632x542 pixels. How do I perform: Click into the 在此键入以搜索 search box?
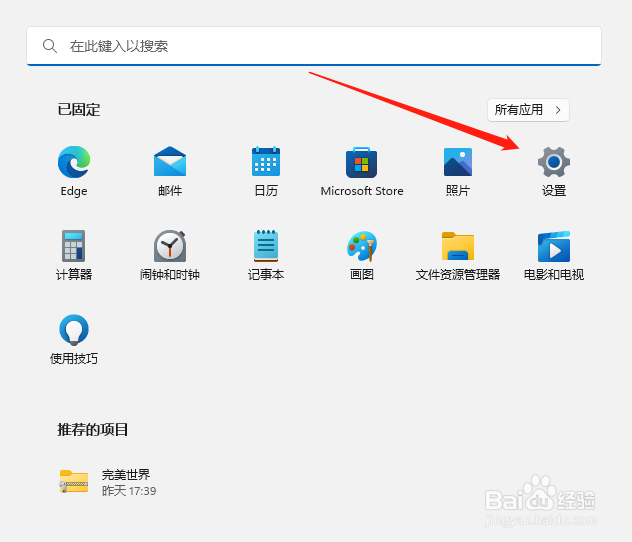point(314,46)
